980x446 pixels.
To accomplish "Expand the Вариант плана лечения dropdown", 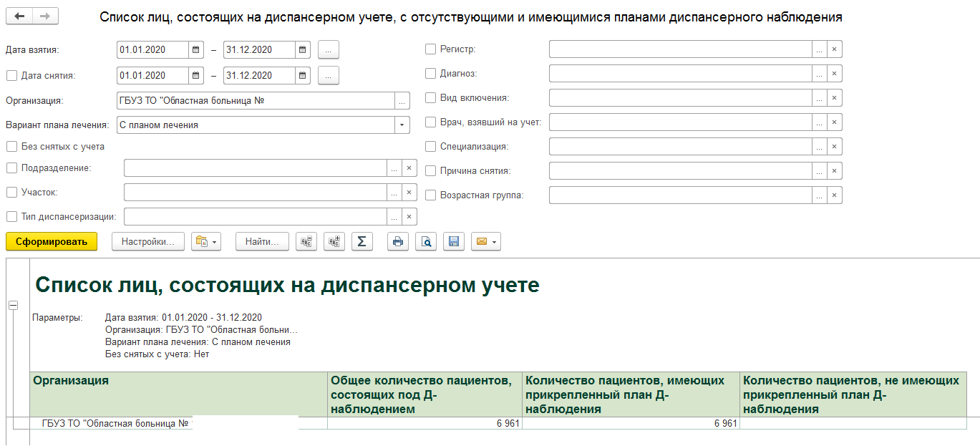I will pos(402,125).
